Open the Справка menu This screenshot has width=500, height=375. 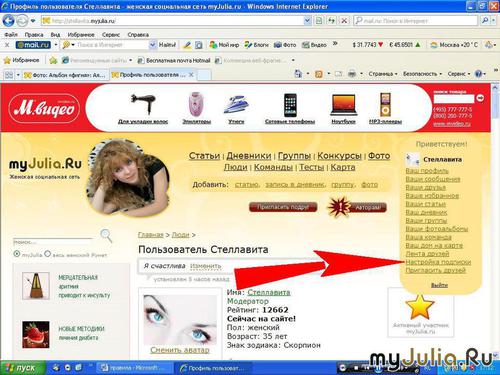click(x=138, y=35)
